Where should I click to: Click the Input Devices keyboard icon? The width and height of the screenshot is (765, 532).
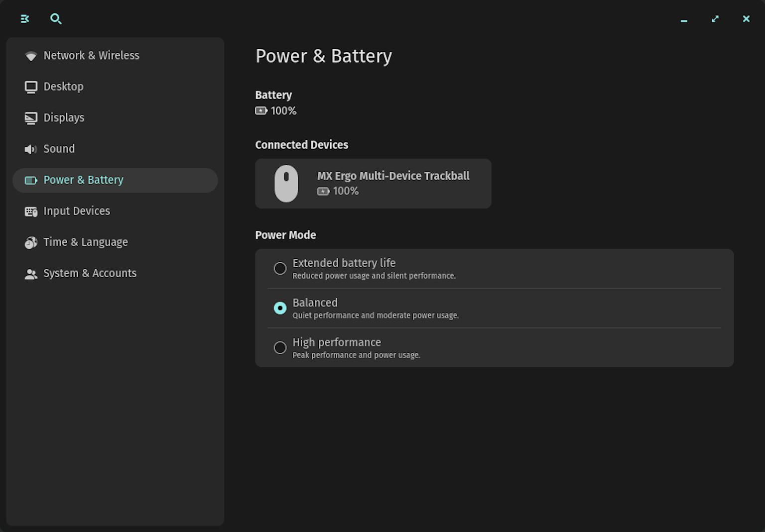click(31, 211)
